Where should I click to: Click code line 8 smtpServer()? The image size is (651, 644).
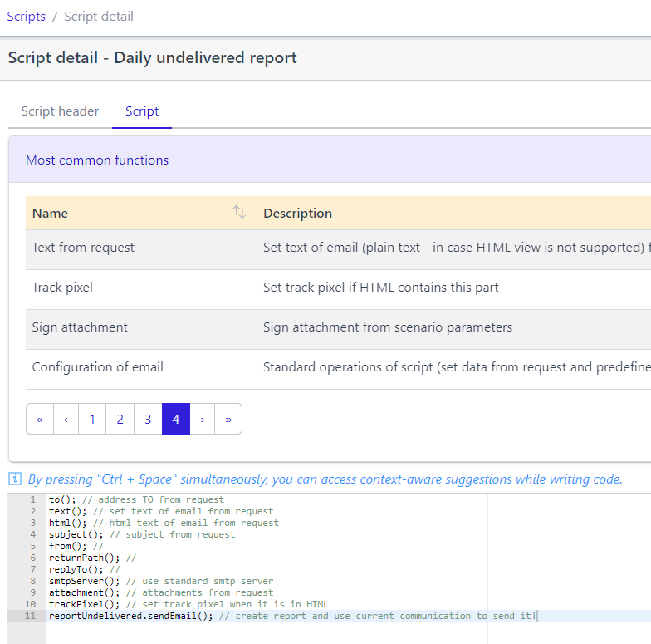[161, 581]
